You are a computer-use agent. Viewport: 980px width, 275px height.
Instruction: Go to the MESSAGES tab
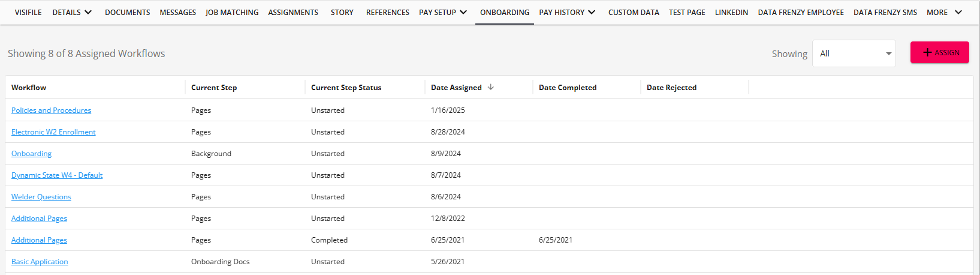[x=177, y=12]
